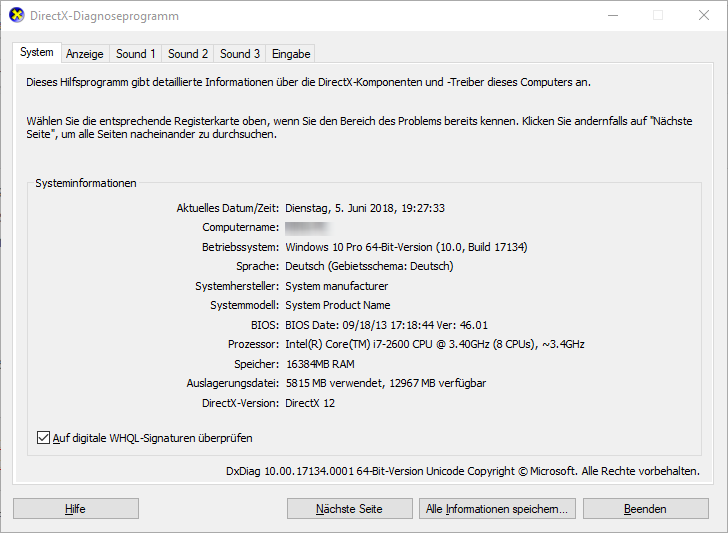
Task: Click the 5815 MB verwendet value
Action: [x=386, y=384]
